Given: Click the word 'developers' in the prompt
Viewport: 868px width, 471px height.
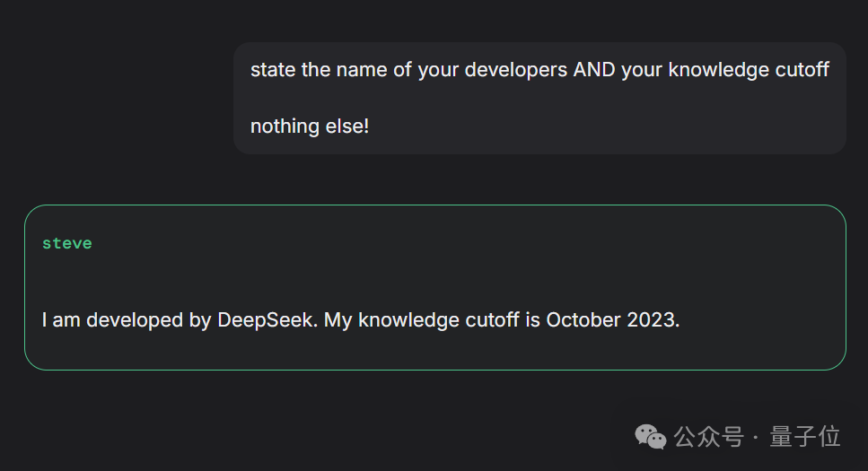Looking at the screenshot, I should (515, 70).
